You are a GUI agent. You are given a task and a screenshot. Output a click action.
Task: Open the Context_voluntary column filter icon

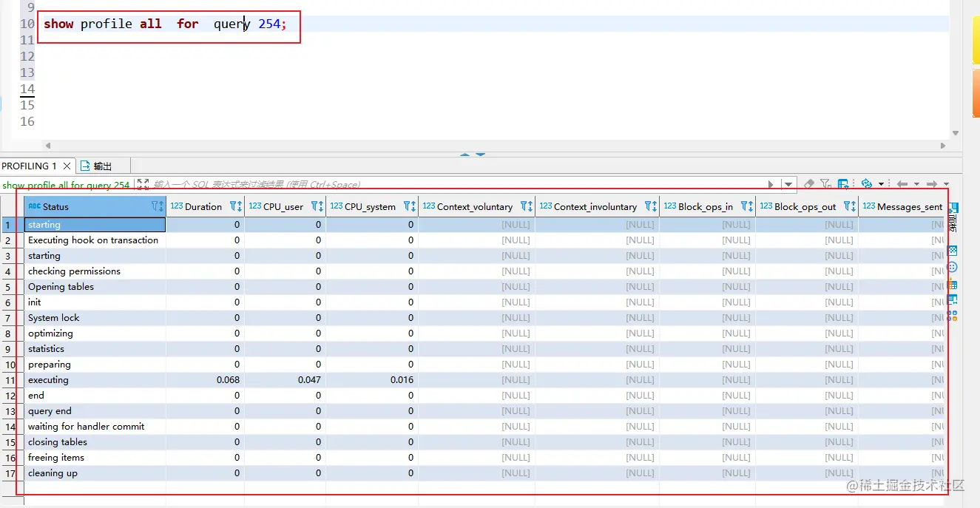524,206
